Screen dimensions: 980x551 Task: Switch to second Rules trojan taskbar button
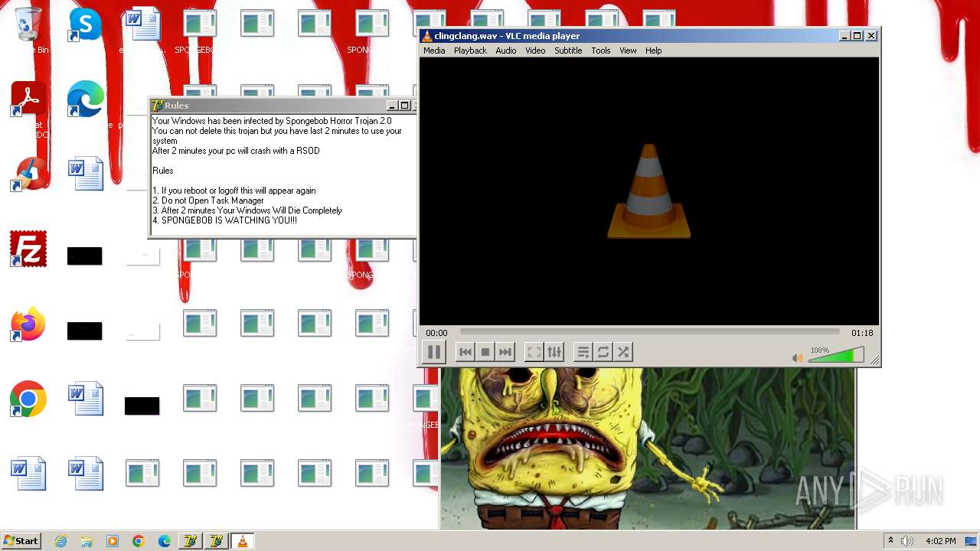[217, 541]
